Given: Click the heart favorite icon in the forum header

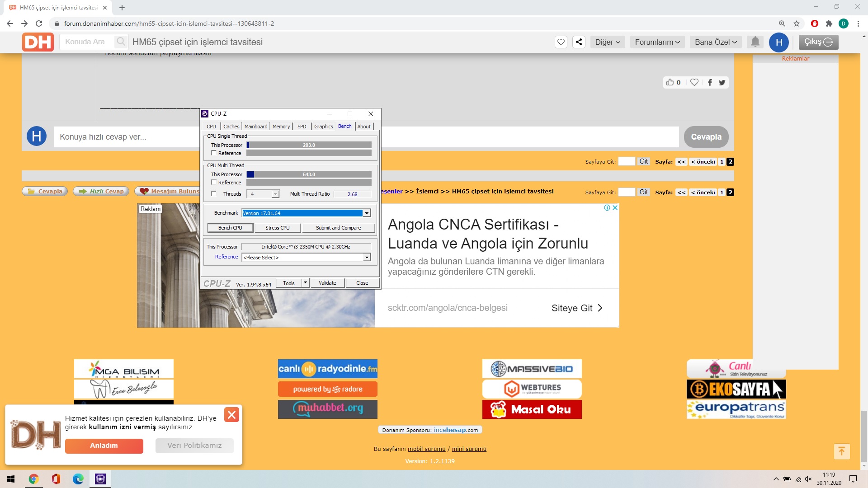Looking at the screenshot, I should pos(561,42).
